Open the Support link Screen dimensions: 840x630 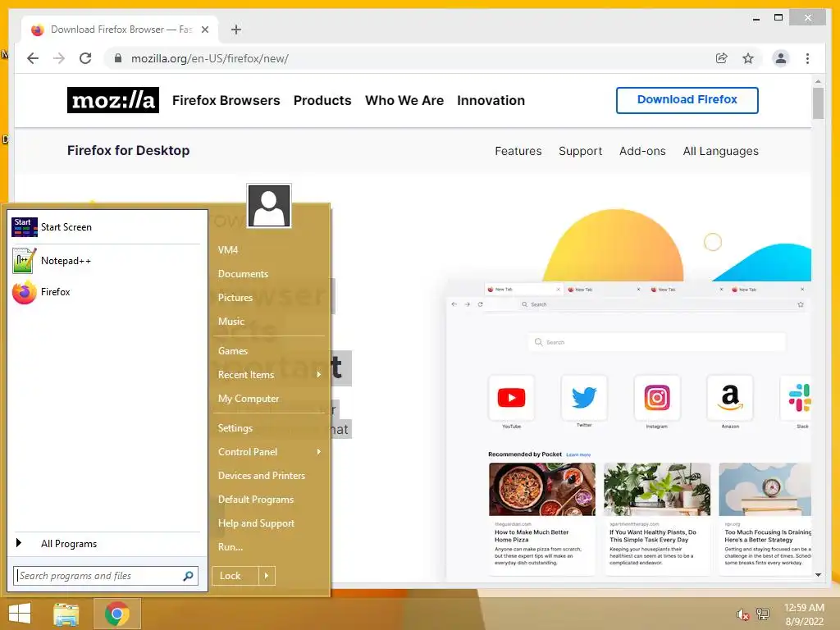pos(580,151)
